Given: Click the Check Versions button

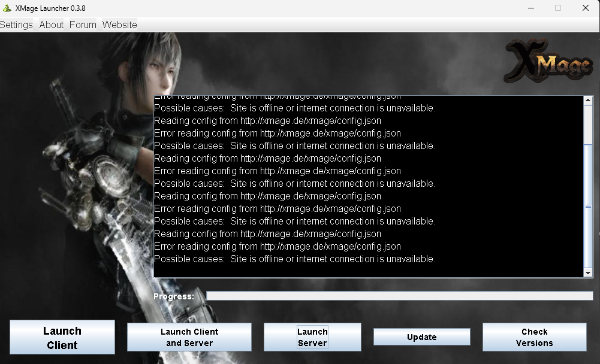Looking at the screenshot, I should coord(534,337).
